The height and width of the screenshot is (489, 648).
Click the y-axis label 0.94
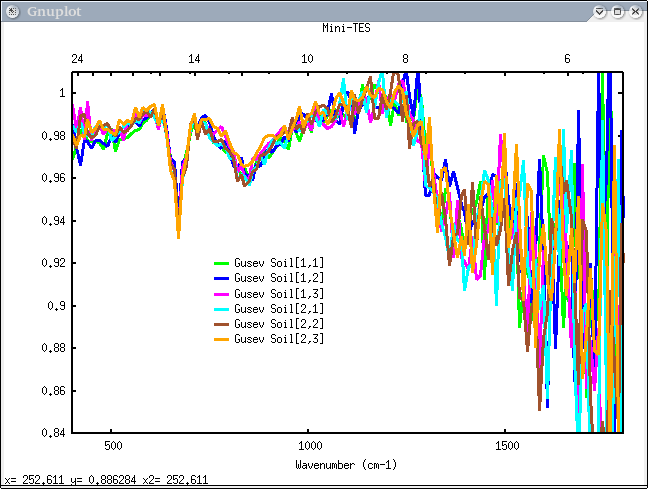point(53,221)
